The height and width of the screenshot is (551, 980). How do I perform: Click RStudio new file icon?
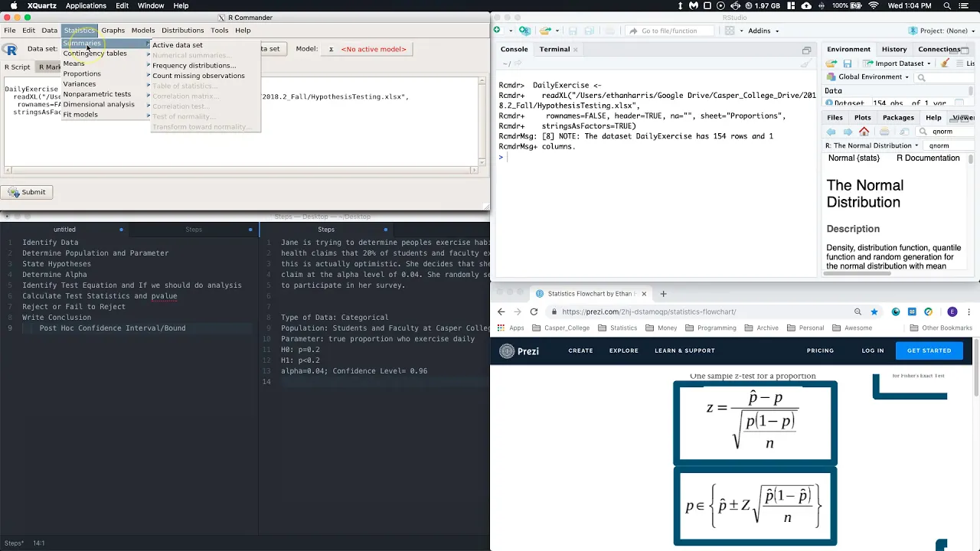(497, 31)
